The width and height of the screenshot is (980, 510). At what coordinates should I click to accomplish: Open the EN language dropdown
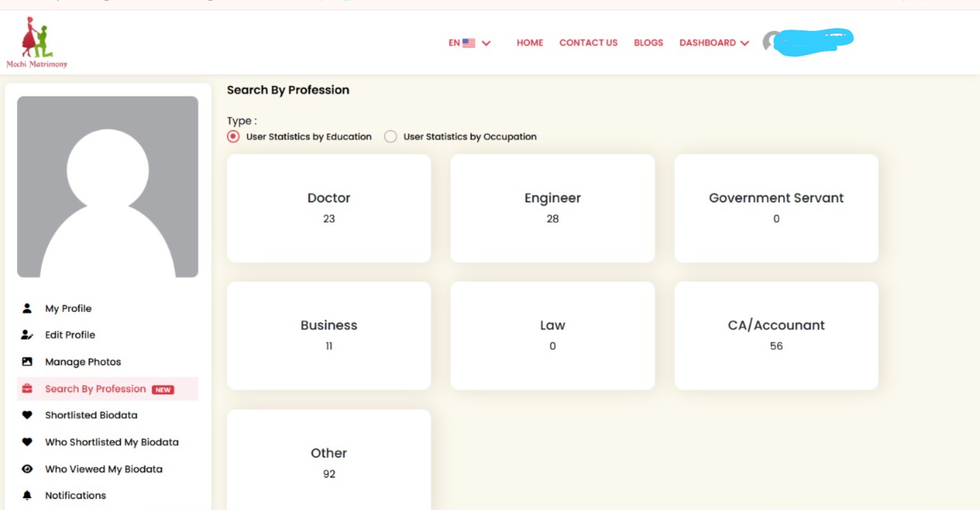coord(470,43)
